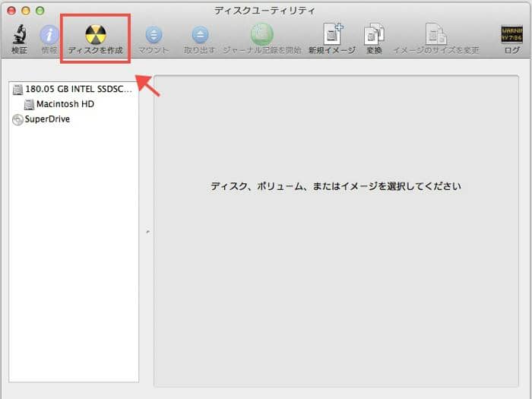Click the SuperDrive optical disc icon
The image size is (532, 399).
(x=17, y=120)
